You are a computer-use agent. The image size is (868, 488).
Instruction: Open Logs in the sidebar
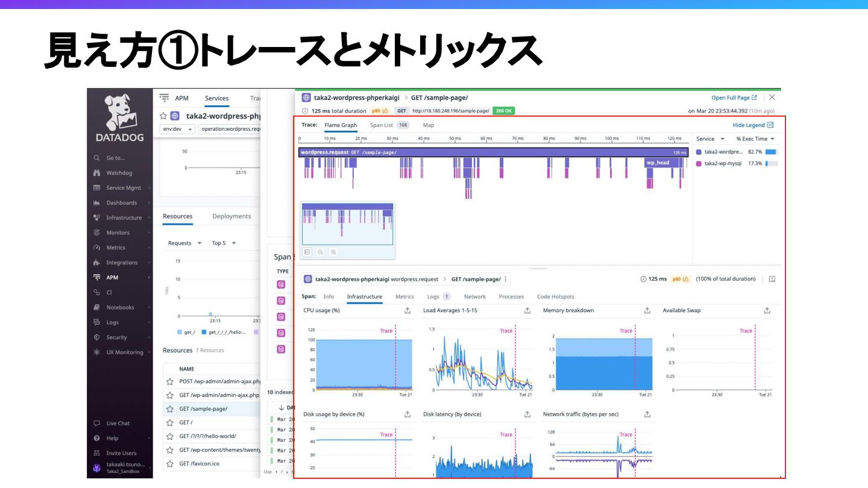(112, 322)
